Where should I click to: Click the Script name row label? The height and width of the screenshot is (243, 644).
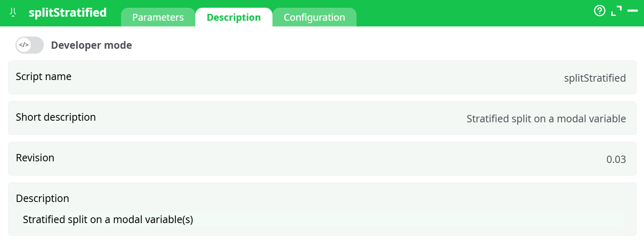click(43, 76)
